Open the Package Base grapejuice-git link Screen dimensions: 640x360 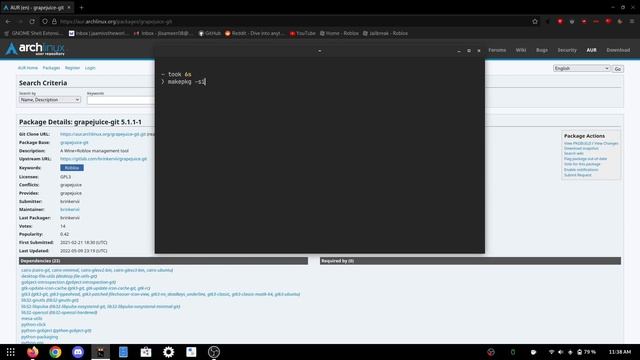[x=74, y=142]
